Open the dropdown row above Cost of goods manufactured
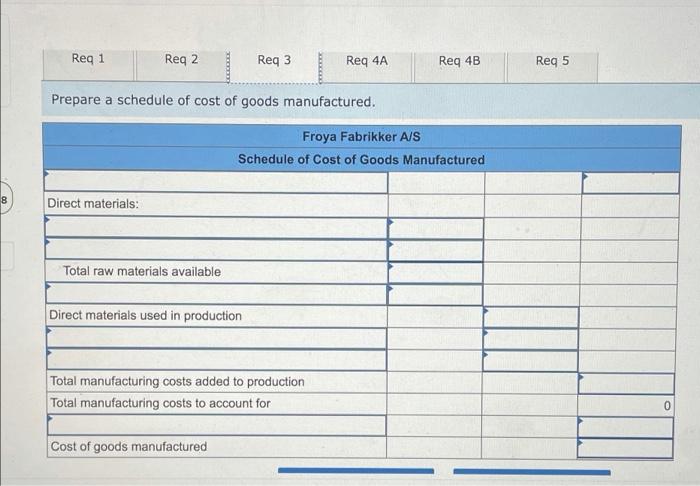Screen dimensions: 700x486 coord(217,425)
